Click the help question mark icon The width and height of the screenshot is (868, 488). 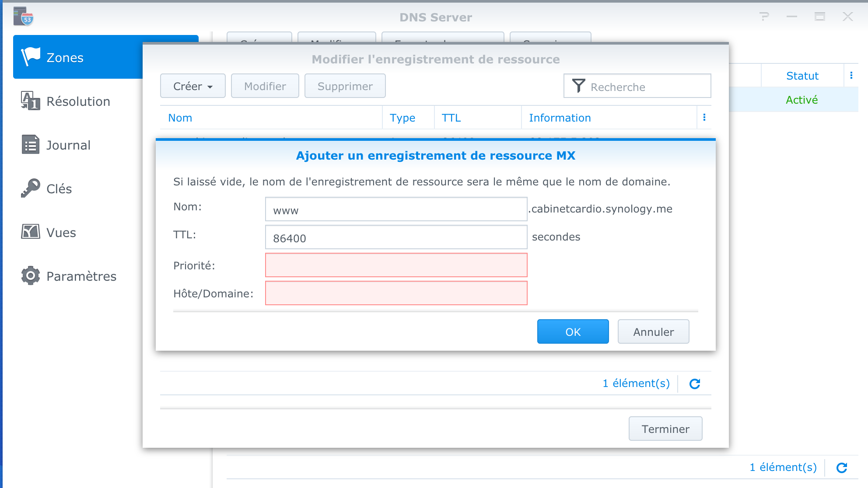point(764,17)
